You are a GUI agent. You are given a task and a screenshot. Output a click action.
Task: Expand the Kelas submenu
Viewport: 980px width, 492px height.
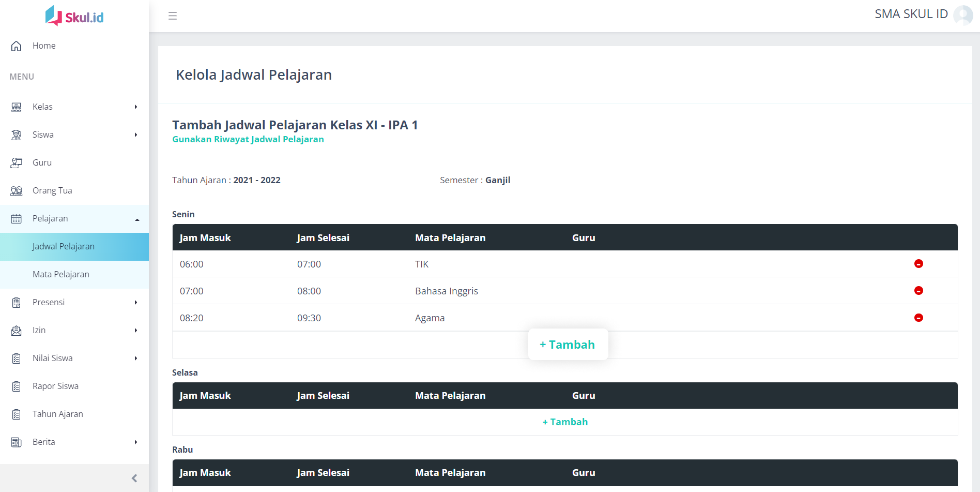[x=135, y=107]
